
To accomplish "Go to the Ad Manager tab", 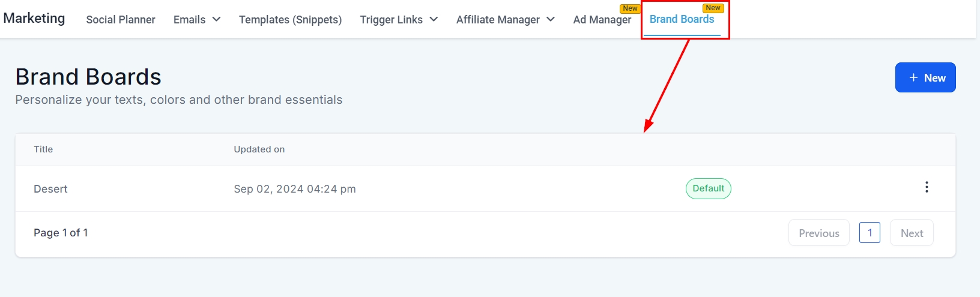I will [x=602, y=20].
